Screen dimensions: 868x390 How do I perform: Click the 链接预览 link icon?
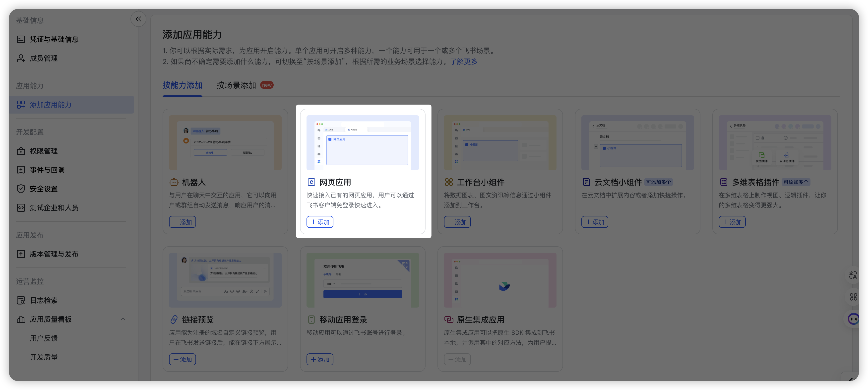pos(174,320)
